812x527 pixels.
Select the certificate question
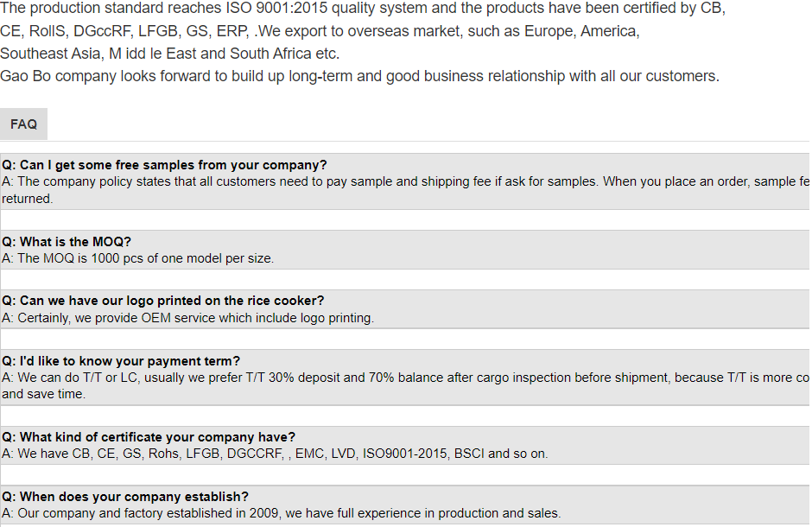[x=148, y=437]
